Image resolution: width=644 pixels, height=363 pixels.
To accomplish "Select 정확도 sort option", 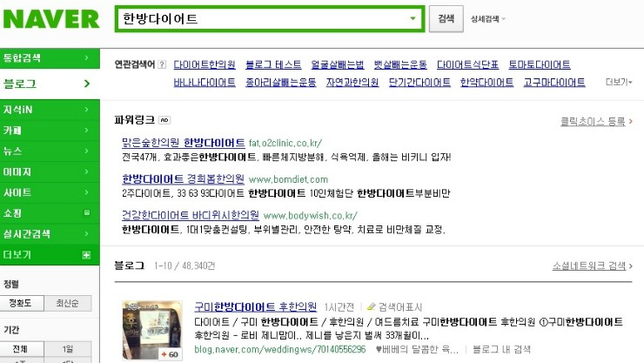I will (x=22, y=304).
